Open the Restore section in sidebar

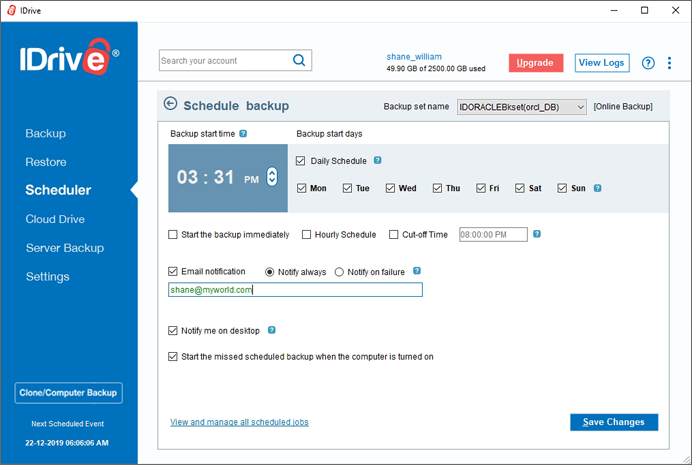click(x=46, y=162)
